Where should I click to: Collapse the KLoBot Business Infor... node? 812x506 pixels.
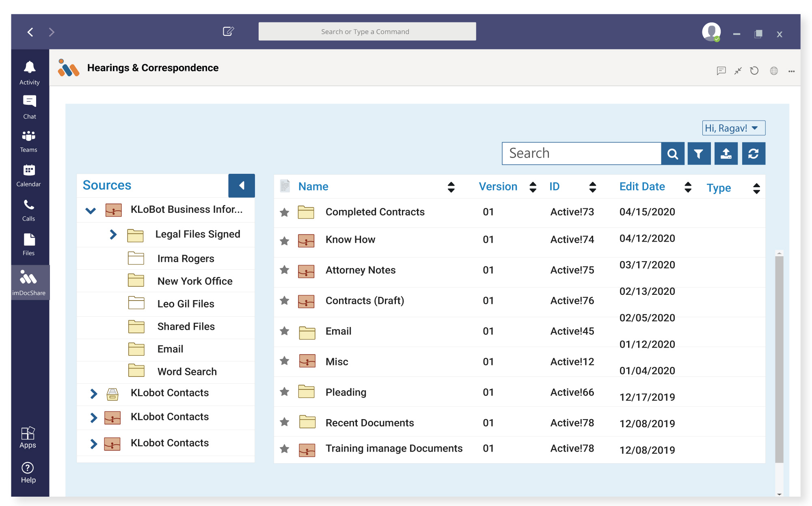click(x=91, y=210)
